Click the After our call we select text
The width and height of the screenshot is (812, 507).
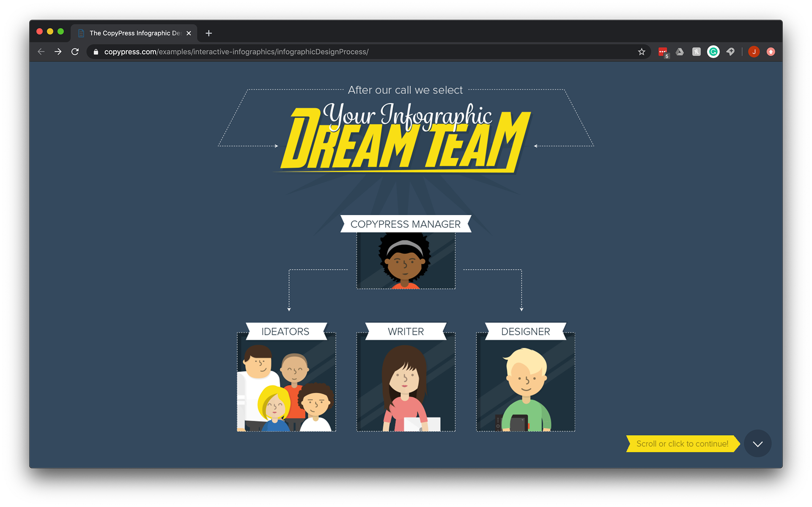click(405, 90)
